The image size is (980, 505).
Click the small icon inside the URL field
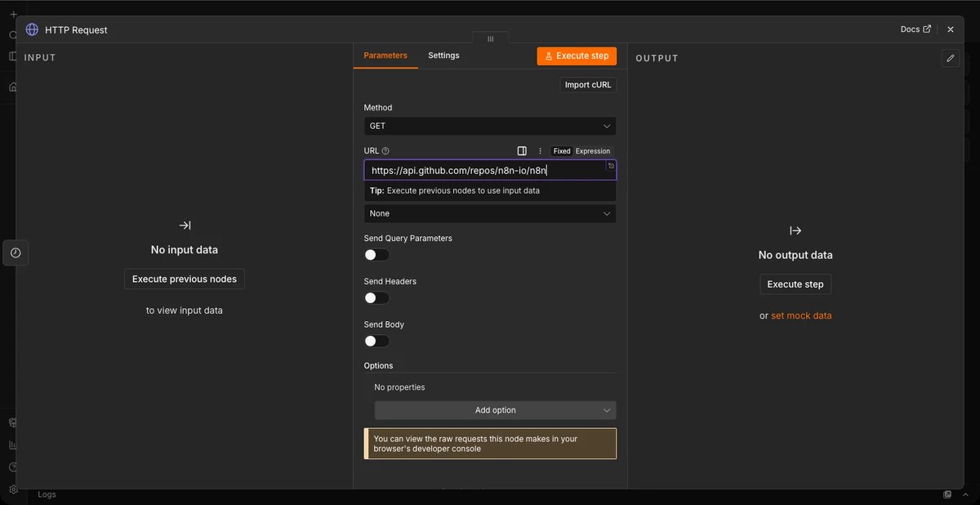(611, 166)
